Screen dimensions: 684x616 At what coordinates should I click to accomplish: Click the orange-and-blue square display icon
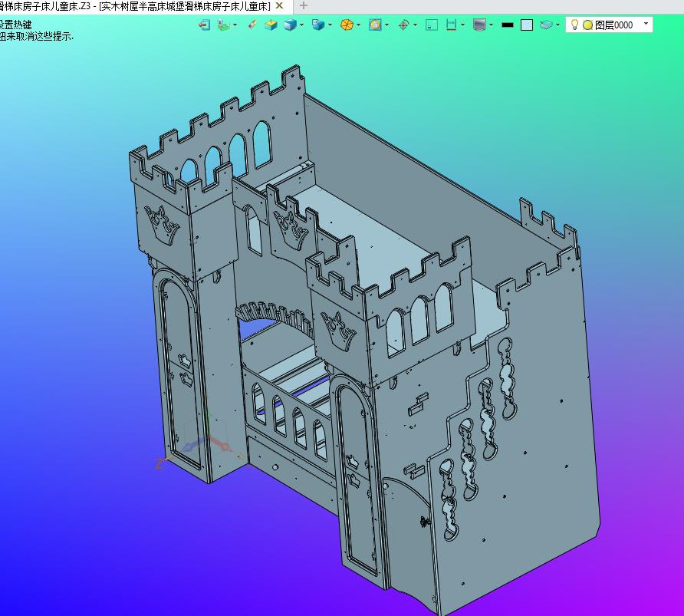[x=375, y=25]
